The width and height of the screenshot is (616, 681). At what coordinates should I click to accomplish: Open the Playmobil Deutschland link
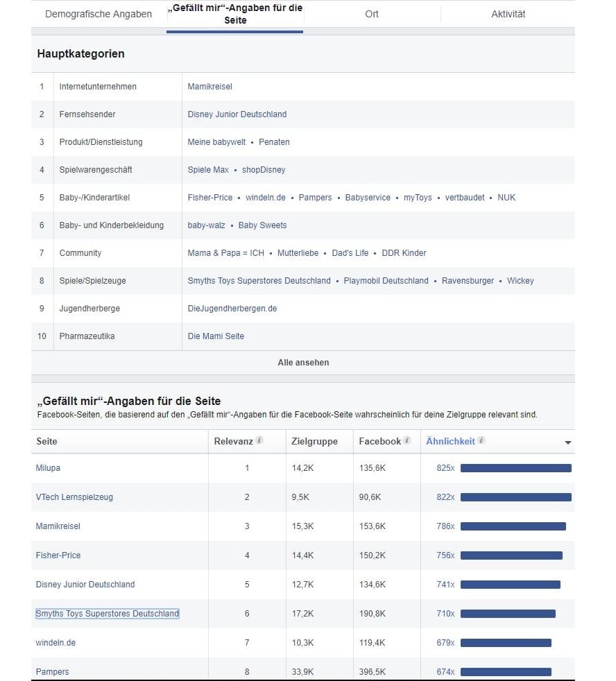[386, 281]
